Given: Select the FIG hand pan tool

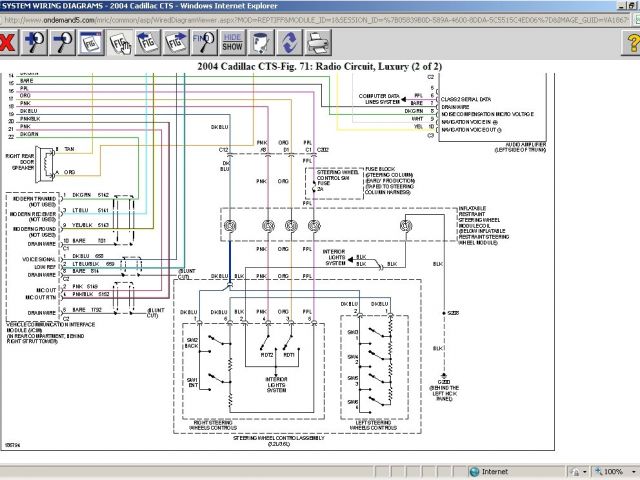Looking at the screenshot, I should tap(120, 42).
